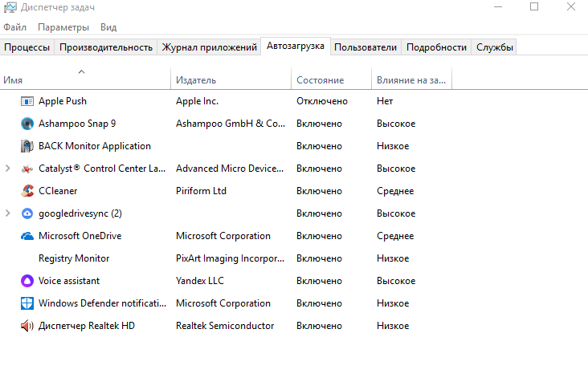Select the Автозагрузка tab
Screen dimensions: 588x386
point(296,46)
